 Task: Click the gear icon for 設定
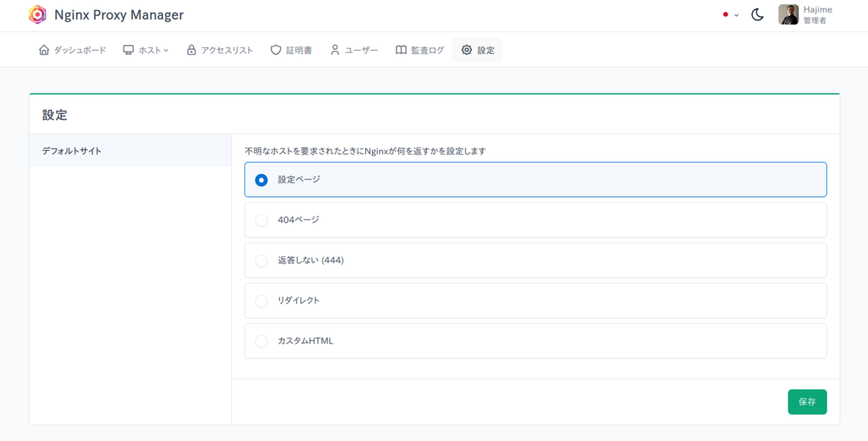pos(467,51)
